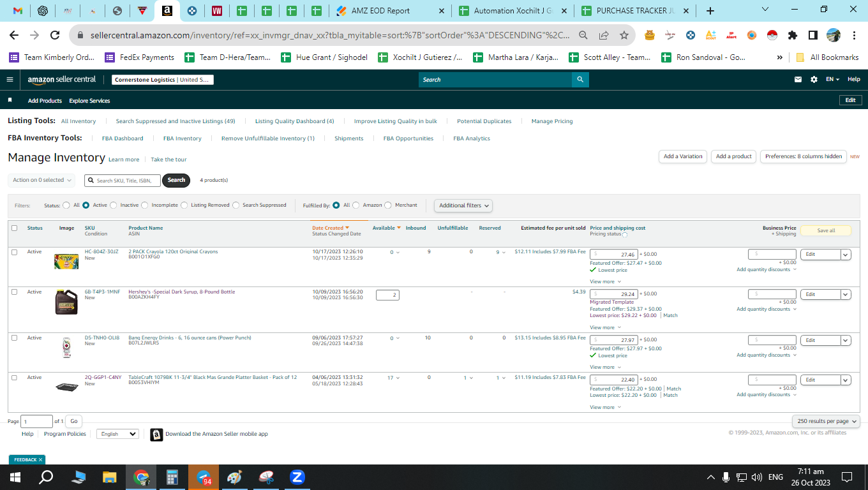This screenshot has width=868, height=490.
Task: Open the Edit dropdown arrow for the Crayola row
Action: [x=846, y=255]
